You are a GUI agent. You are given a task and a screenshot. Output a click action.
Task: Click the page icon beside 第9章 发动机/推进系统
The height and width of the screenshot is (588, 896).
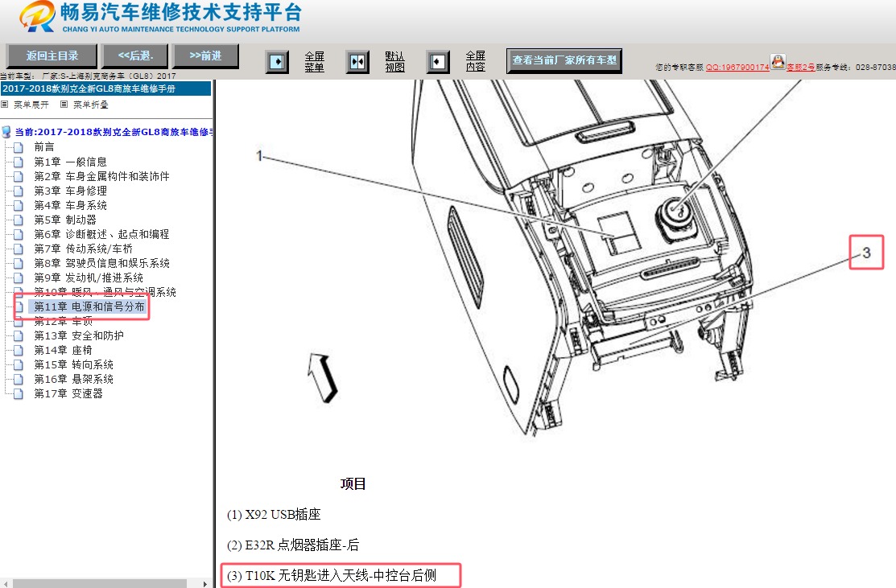pos(19,278)
